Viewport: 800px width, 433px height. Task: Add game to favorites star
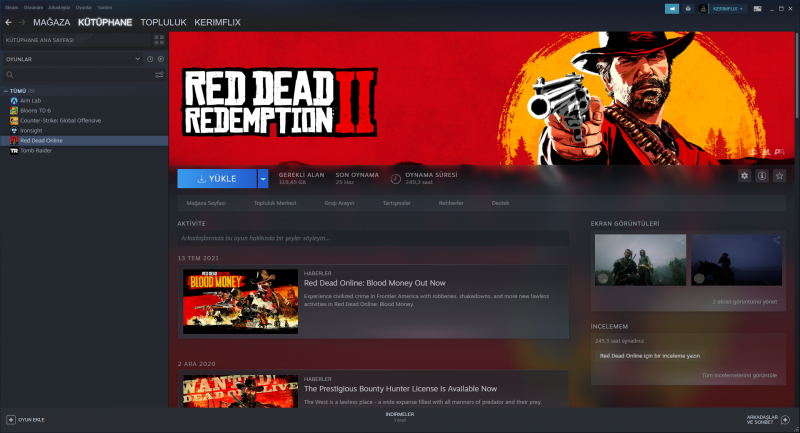click(x=779, y=176)
